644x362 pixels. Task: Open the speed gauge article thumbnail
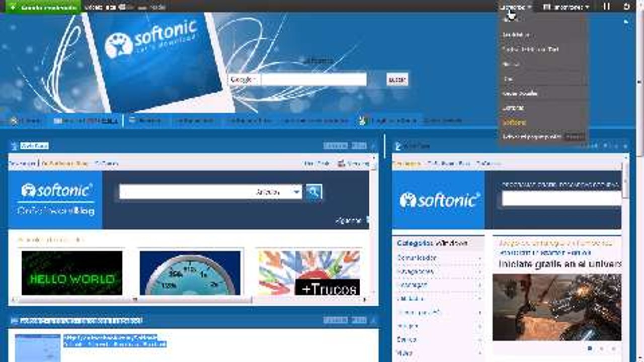190,273
